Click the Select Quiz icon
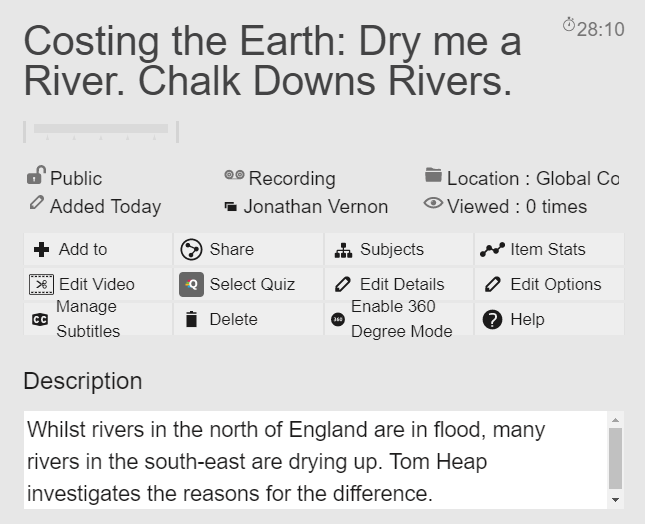645x524 pixels. coord(191,285)
